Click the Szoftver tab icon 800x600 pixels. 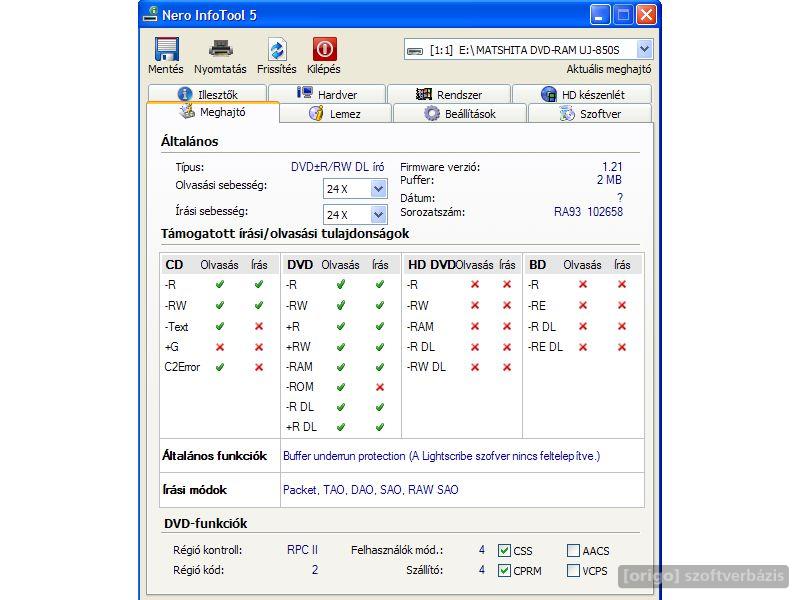point(567,113)
